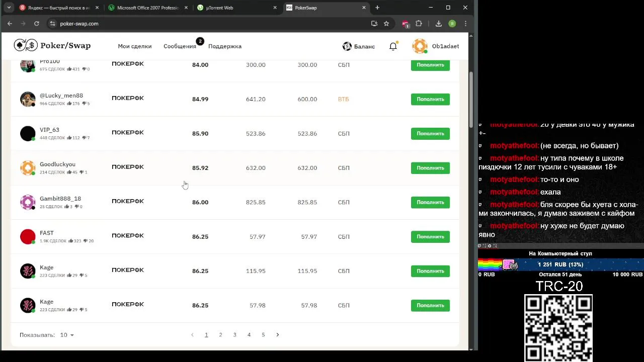Open the tab search dropdown arrow
This screenshot has height=362, width=644.
click(9, 8)
